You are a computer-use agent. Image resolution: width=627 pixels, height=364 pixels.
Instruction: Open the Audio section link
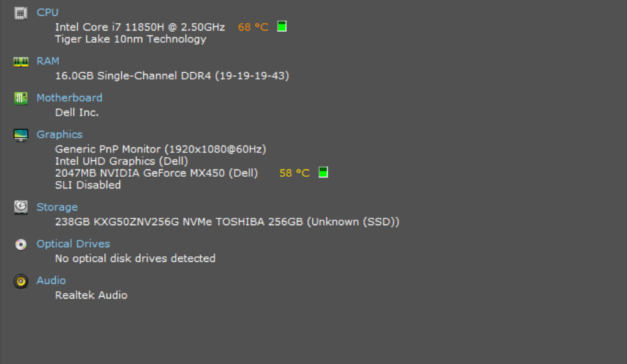coord(51,280)
